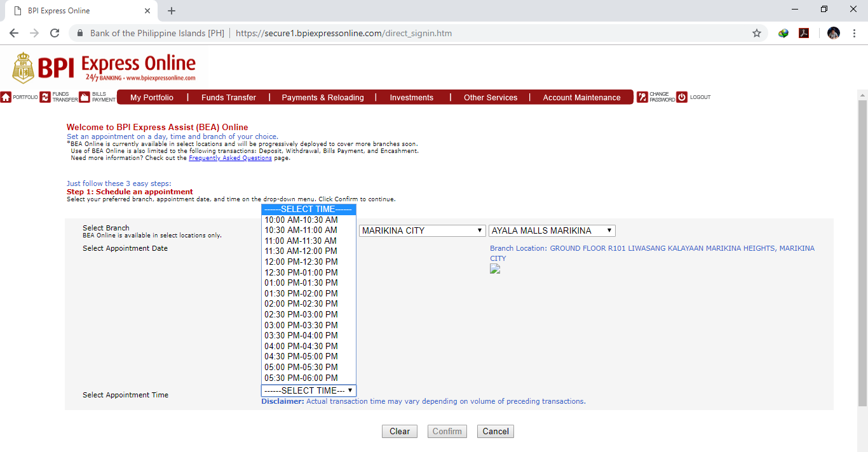Click the Portfolio home icon
Viewport: 868px width, 452px height.
coord(6,97)
